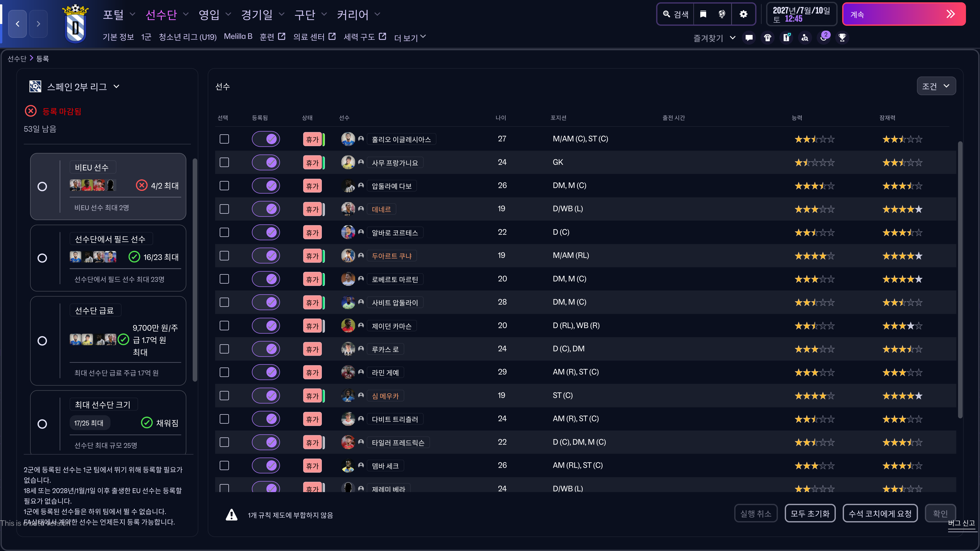Select the 비EU 선수 rule radio button

(x=42, y=186)
